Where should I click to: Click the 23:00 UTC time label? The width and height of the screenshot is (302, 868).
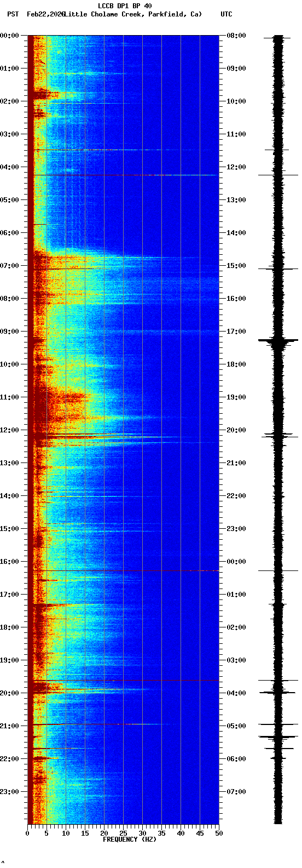tap(236, 529)
